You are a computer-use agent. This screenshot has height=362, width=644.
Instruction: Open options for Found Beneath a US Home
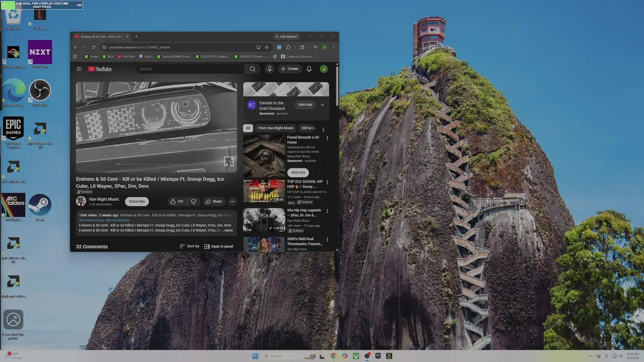(x=327, y=138)
